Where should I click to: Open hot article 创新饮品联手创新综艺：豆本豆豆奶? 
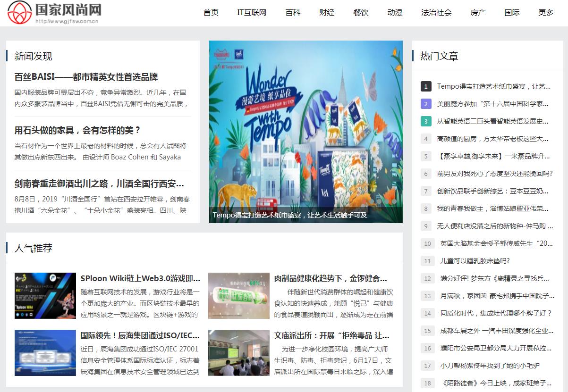point(493,191)
